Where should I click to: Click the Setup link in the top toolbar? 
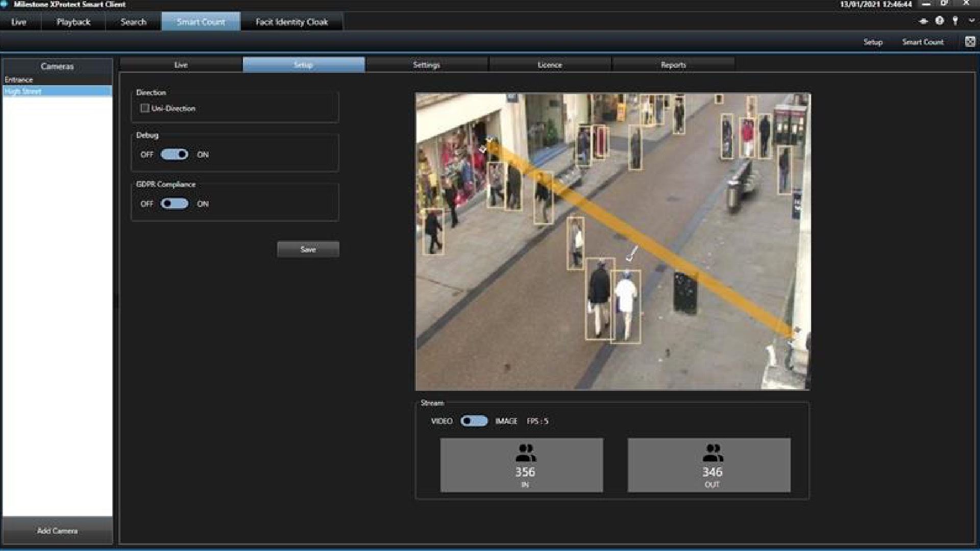pos(873,42)
